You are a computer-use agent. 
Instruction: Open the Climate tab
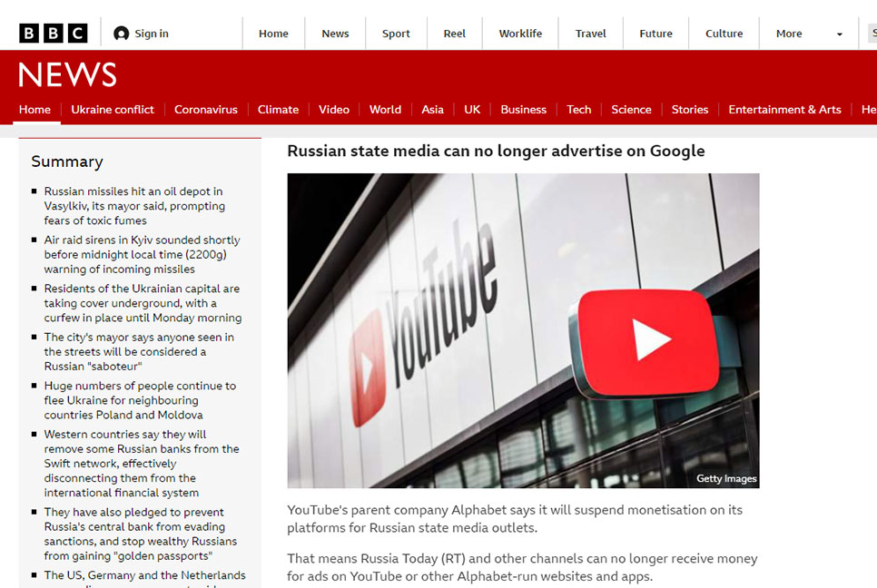pyautogui.click(x=278, y=110)
